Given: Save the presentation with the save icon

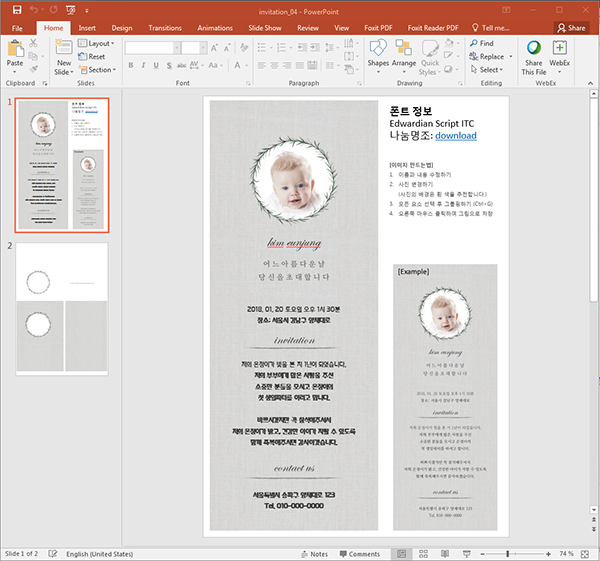Looking at the screenshot, I should pos(17,10).
